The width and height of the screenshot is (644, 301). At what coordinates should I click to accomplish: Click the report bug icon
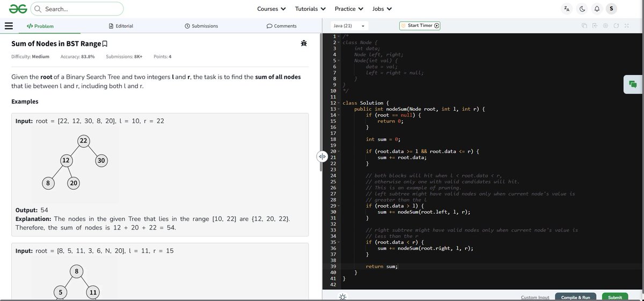pos(304,43)
